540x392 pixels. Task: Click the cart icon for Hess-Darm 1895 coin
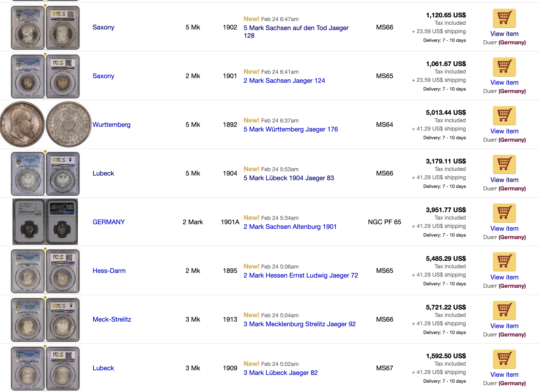point(504,262)
